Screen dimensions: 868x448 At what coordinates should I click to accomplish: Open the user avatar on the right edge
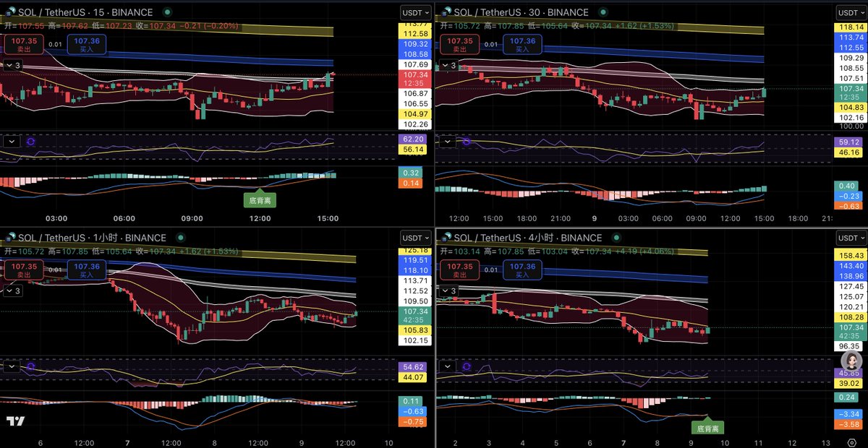[x=852, y=361]
